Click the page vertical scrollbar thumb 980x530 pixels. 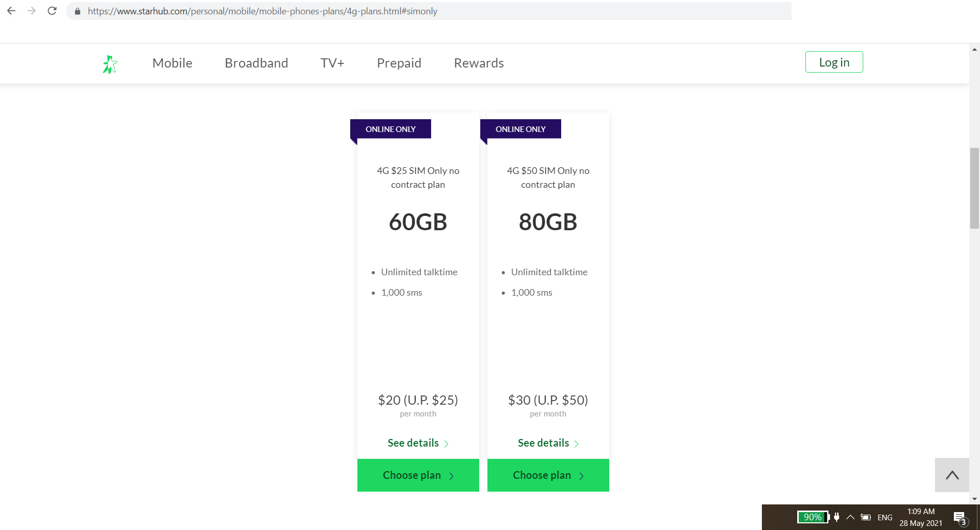974,188
